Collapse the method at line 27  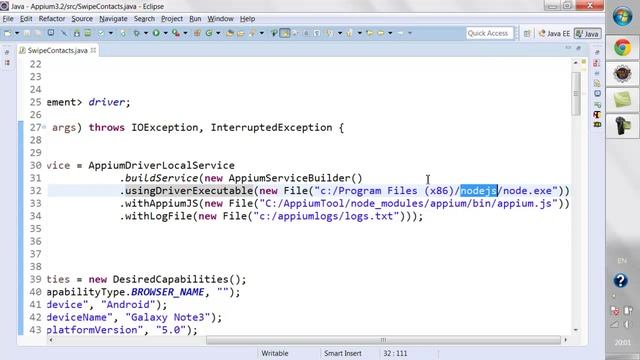44,127
